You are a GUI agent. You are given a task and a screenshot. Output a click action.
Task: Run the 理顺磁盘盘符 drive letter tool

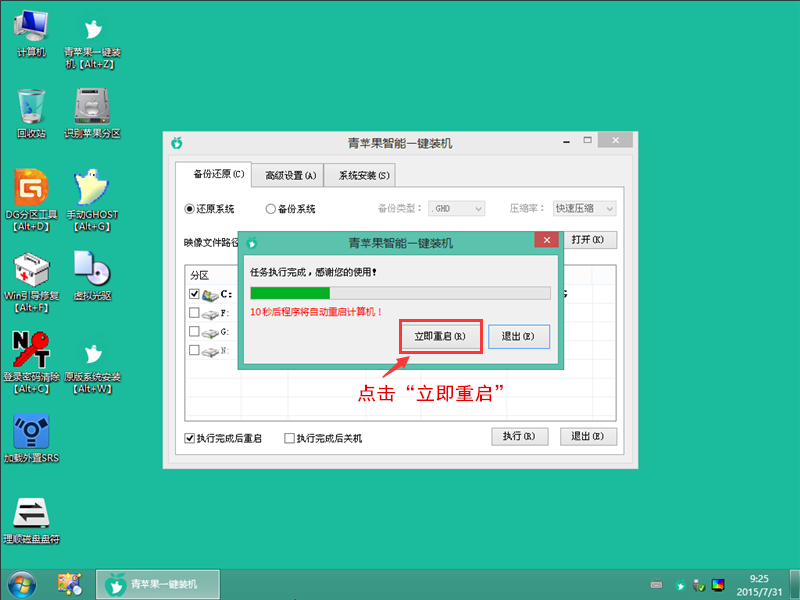pos(31,513)
